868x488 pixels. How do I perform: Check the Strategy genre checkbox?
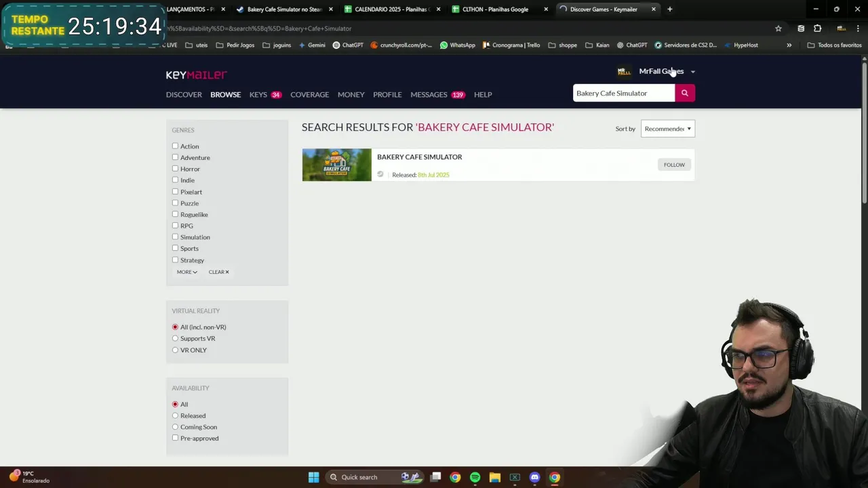[x=175, y=260]
